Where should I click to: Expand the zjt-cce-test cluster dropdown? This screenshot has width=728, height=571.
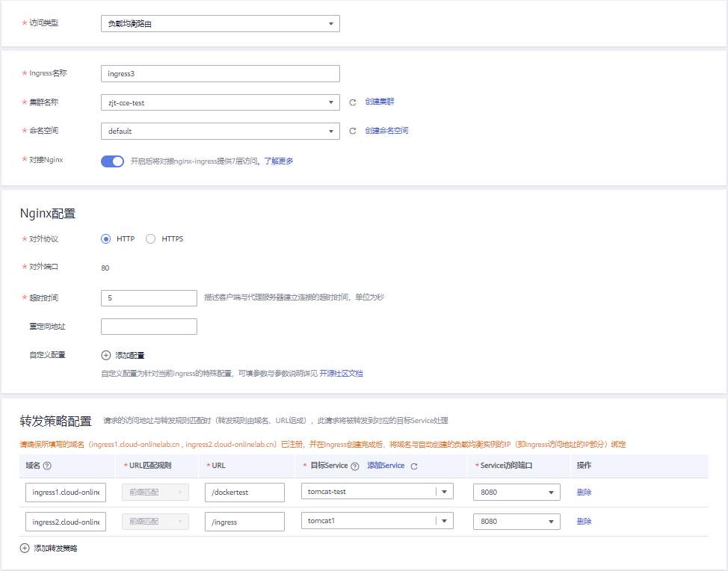pos(220,102)
